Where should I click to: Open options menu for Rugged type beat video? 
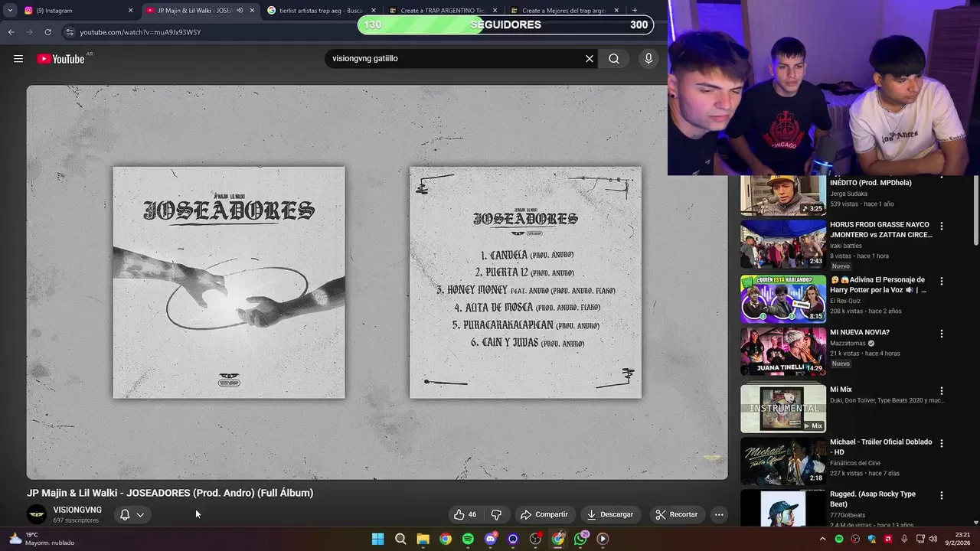pyautogui.click(x=942, y=495)
